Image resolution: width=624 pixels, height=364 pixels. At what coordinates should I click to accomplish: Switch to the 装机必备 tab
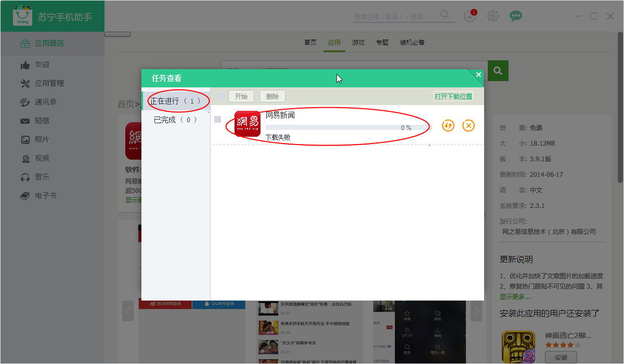(412, 43)
